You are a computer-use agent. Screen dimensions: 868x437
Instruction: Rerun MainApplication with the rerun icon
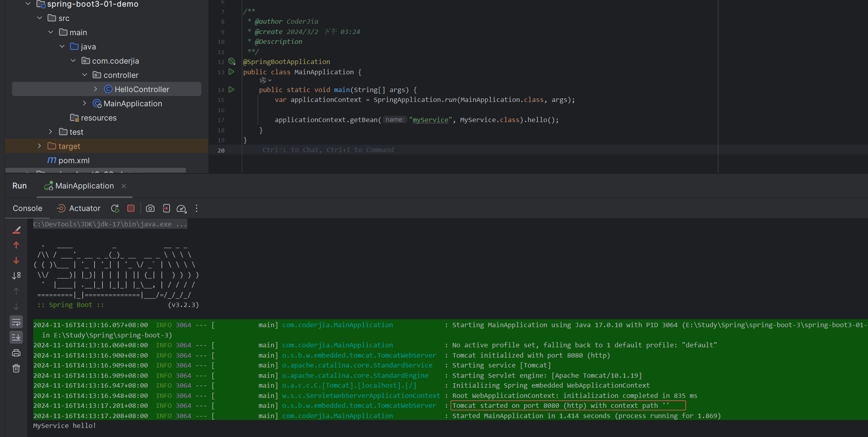point(115,208)
